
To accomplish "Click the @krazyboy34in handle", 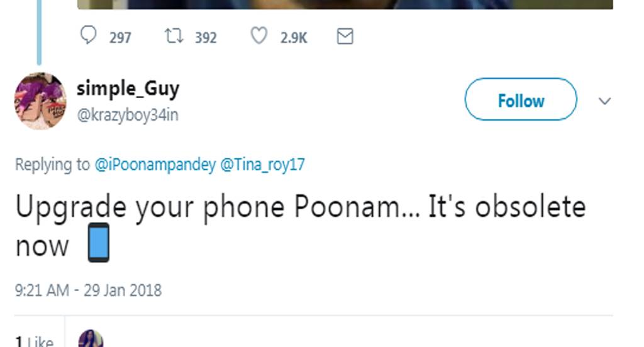I will 127,116.
